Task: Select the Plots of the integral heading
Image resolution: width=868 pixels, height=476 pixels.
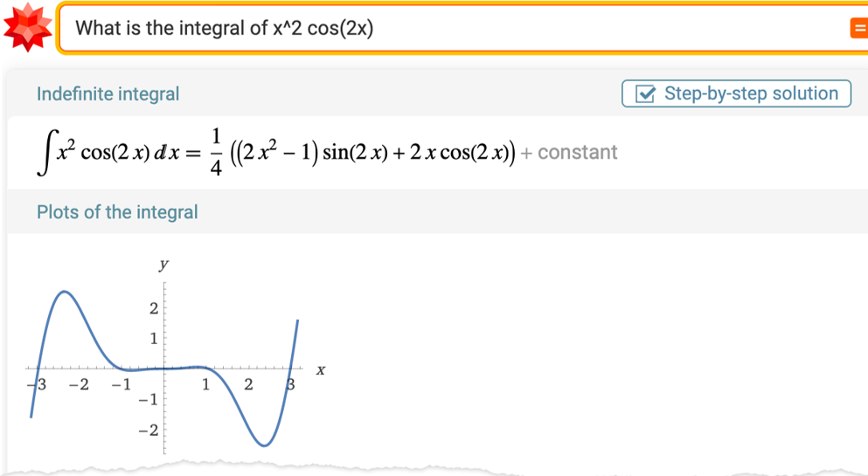Action: [x=117, y=212]
